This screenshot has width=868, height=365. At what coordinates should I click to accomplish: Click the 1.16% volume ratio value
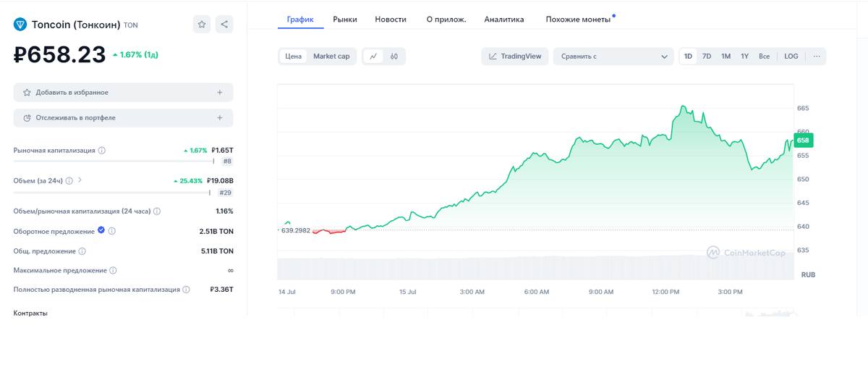tap(224, 211)
